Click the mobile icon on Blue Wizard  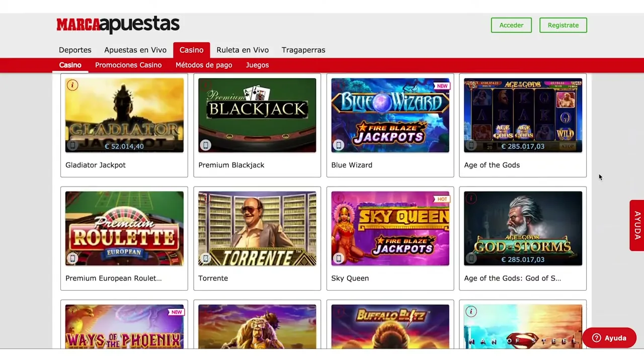pos(339,146)
